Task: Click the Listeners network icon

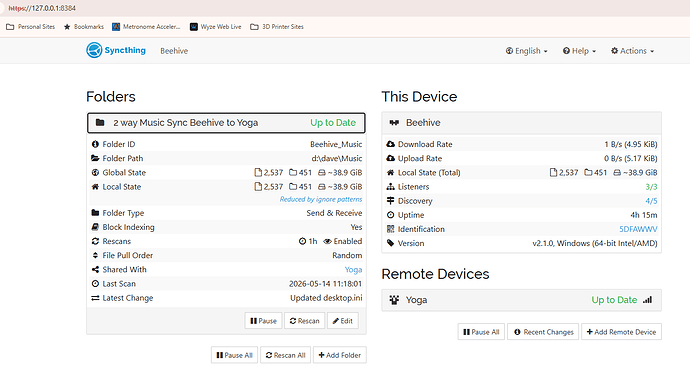Action: point(390,187)
